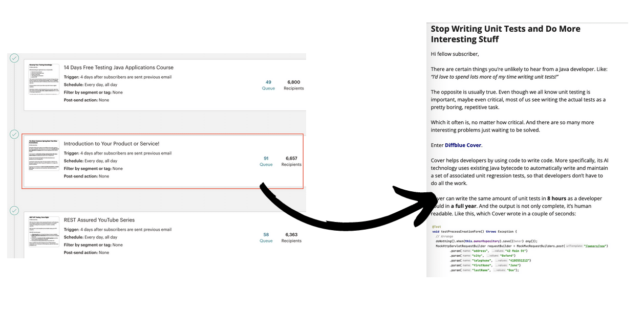
Task: View the 58 Queue count
Action: click(266, 237)
